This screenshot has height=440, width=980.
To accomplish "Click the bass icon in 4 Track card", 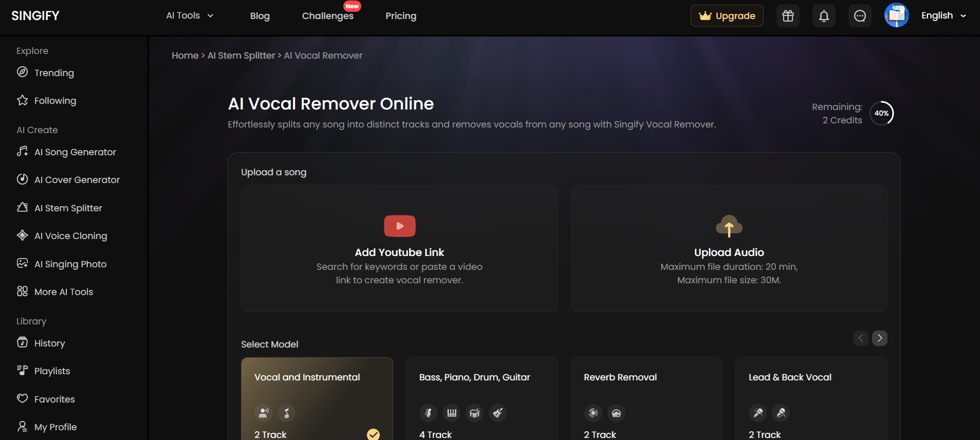I will (x=428, y=413).
